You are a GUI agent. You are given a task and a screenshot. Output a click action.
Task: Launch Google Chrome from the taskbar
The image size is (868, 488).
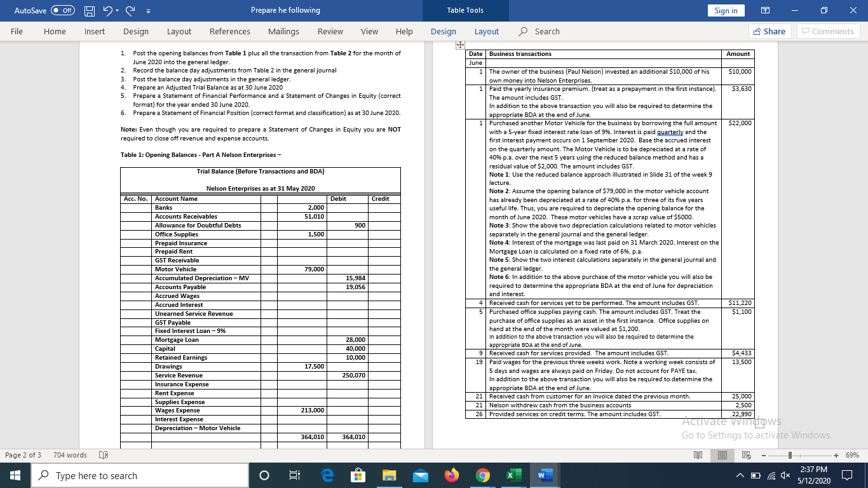(x=482, y=475)
